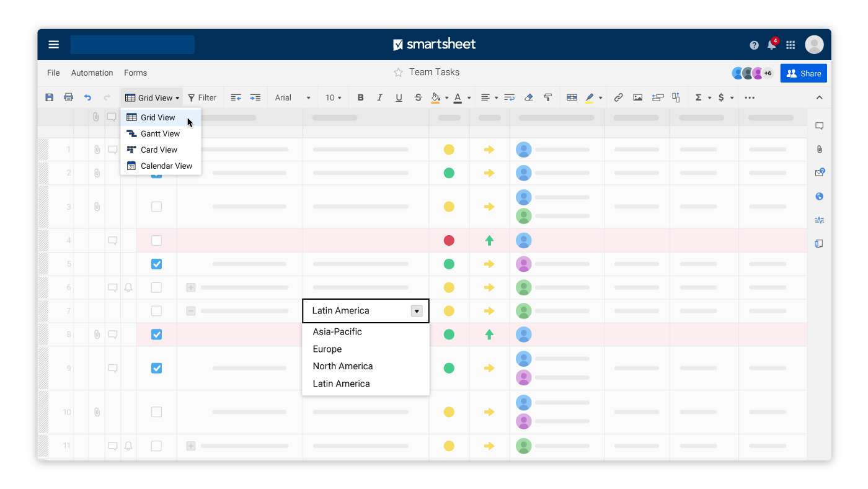This screenshot has width=868, height=489.
Task: Open update requests envelope in right sidebar
Action: coord(820,173)
